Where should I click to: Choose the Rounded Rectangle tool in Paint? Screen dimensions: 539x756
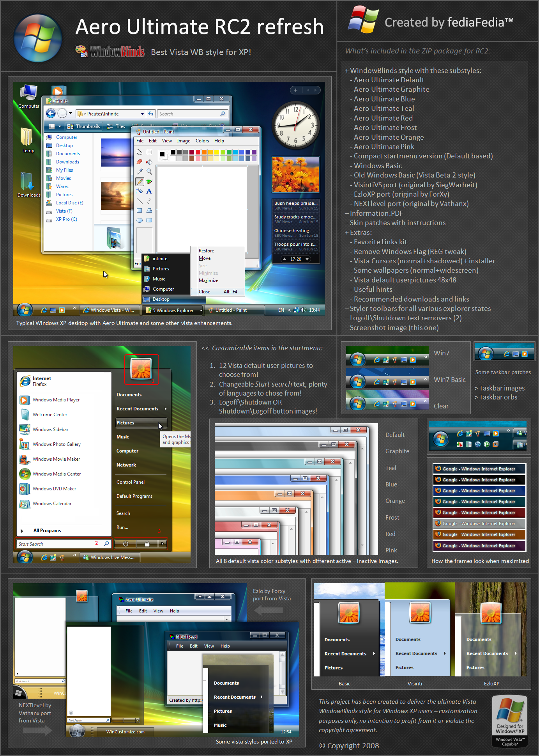149,220
